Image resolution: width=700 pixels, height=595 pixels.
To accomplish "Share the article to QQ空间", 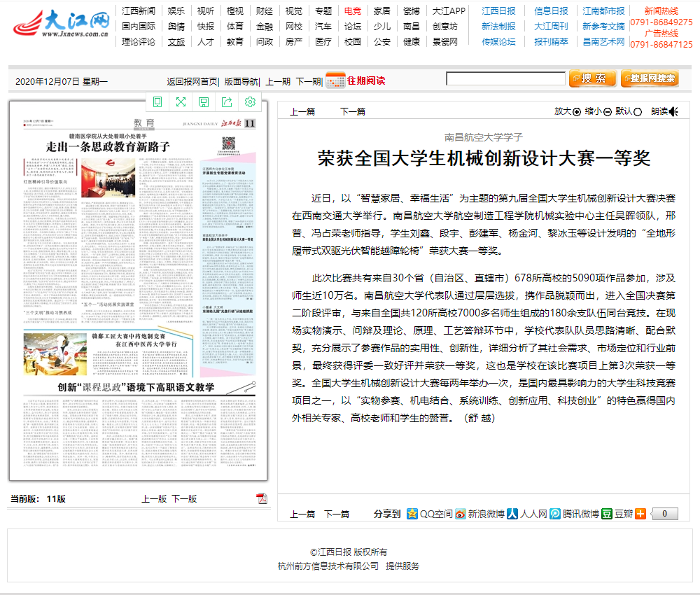I will coord(429,514).
